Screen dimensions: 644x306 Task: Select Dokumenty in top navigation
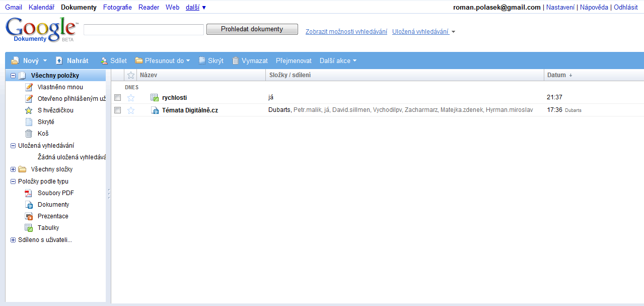(x=79, y=7)
